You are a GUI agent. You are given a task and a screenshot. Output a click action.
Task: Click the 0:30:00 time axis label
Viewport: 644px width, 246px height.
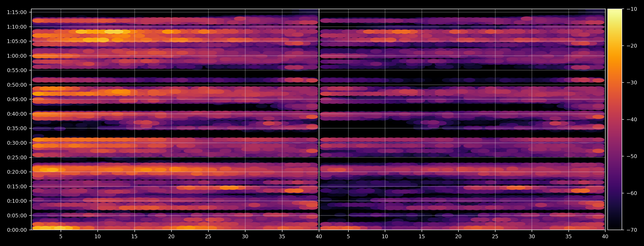pyautogui.click(x=17, y=143)
